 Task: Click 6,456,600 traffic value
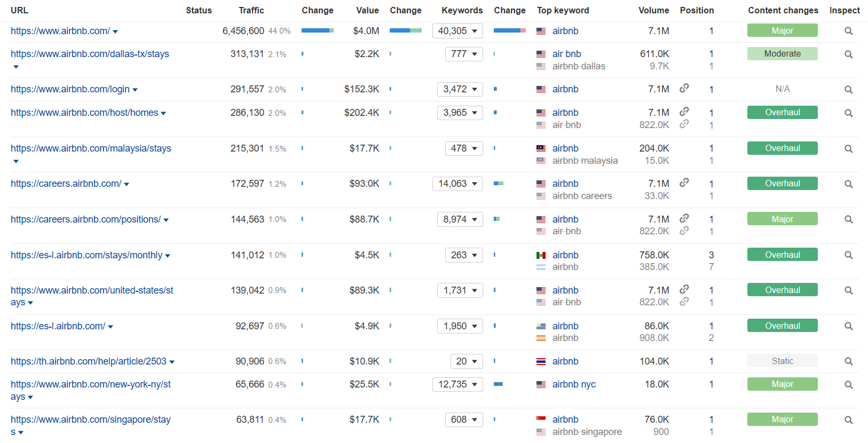point(243,31)
